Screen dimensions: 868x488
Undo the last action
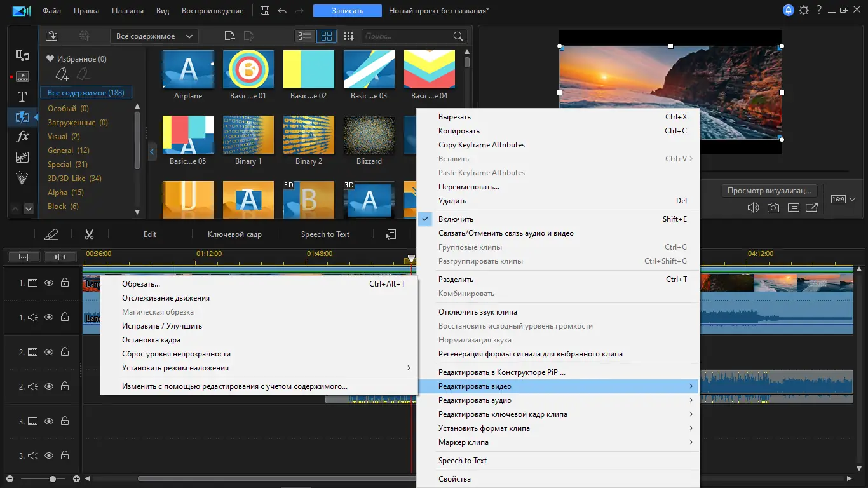tap(282, 11)
